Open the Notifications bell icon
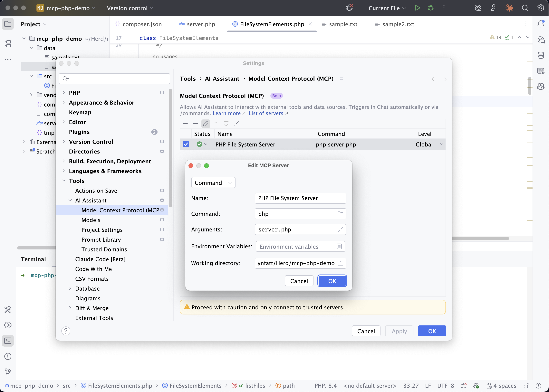 pos(541,24)
